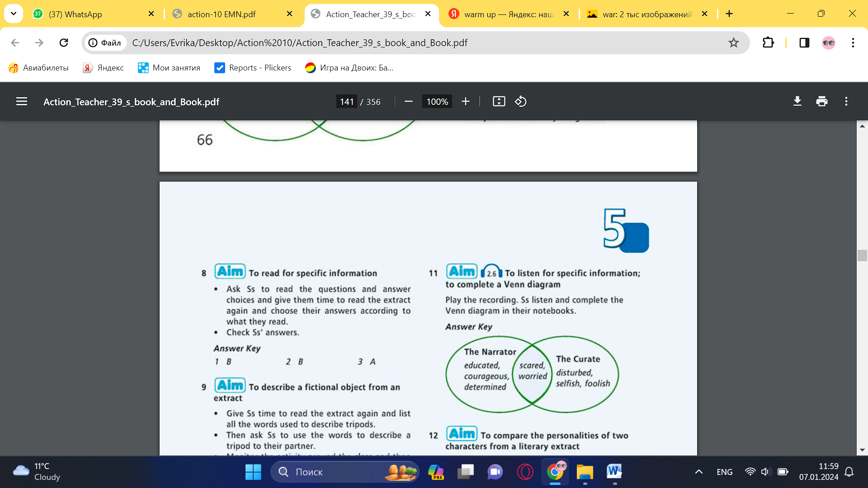The height and width of the screenshot is (488, 868).
Task: Click the vertical scrollbar thumb
Action: pos(862,255)
